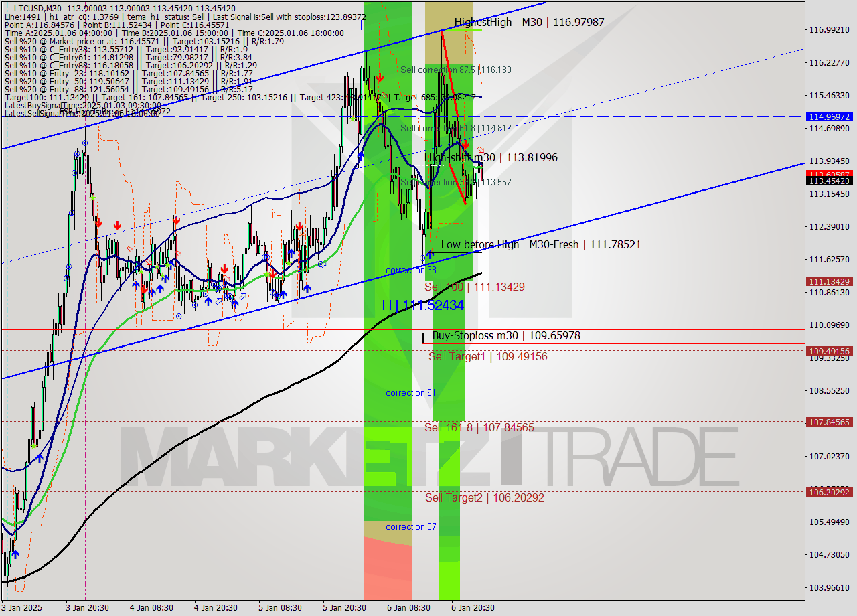Click the 106.20292 price axis tag
The width and height of the screenshot is (857, 616).
click(x=830, y=492)
